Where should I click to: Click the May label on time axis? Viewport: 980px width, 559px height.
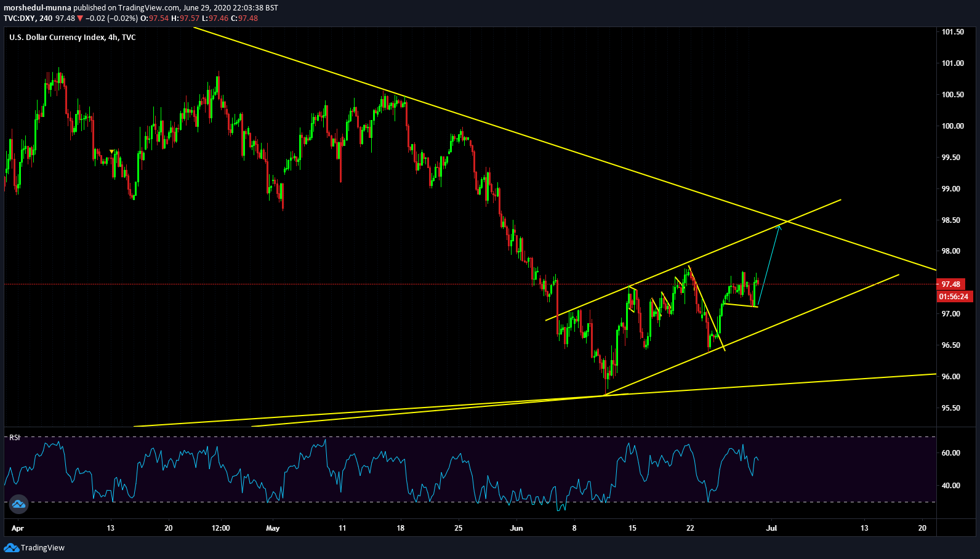tap(273, 528)
